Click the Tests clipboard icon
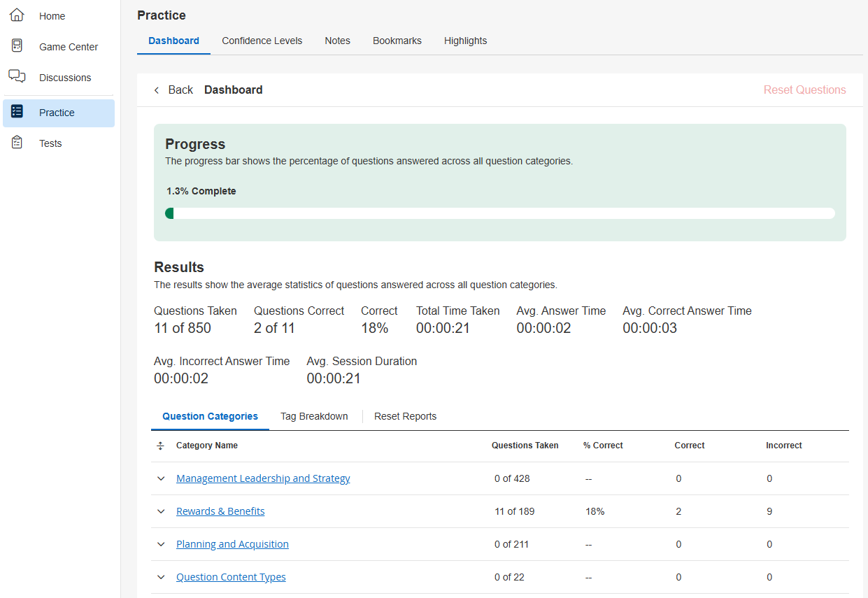This screenshot has height=598, width=868. [17, 143]
